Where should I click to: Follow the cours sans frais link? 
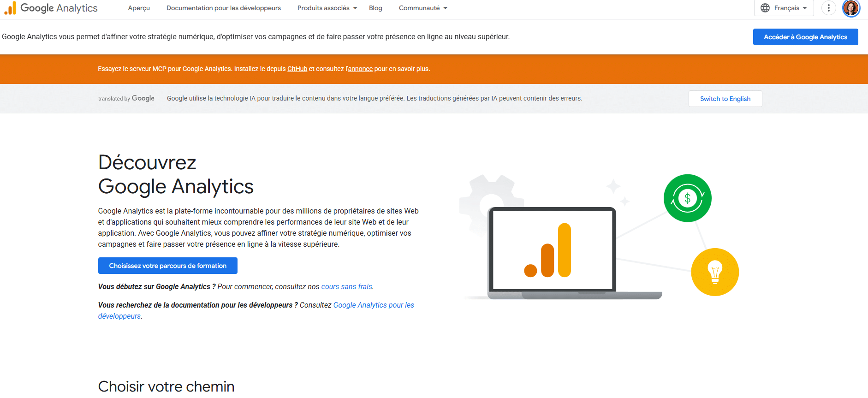[x=346, y=287]
